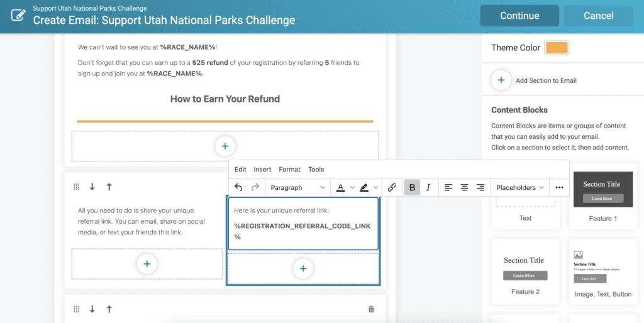Click the drag handle of the referral link section
The width and height of the screenshot is (644, 323).
pyautogui.click(x=76, y=187)
